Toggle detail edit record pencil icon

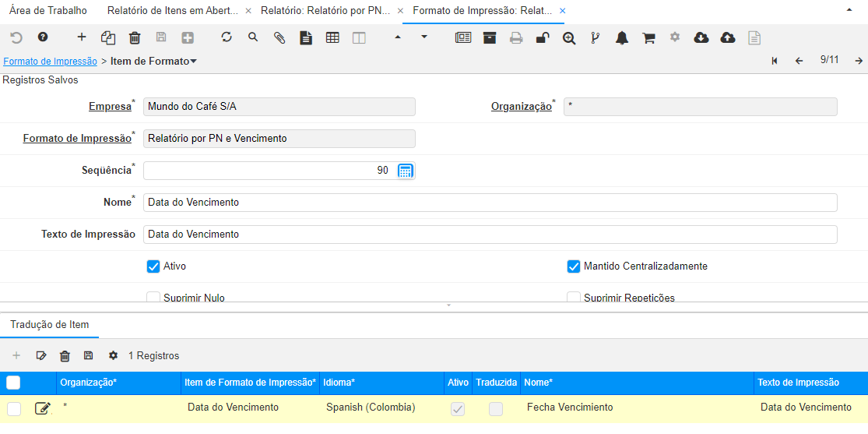40,355
